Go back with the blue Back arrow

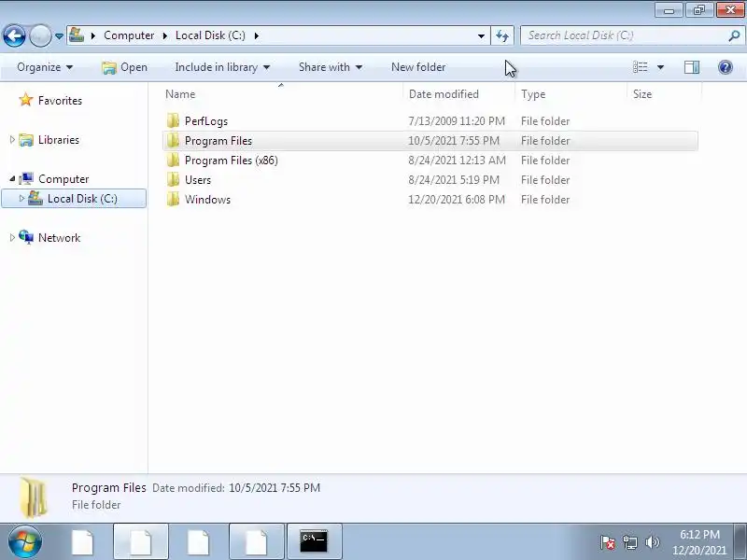[x=14, y=35]
